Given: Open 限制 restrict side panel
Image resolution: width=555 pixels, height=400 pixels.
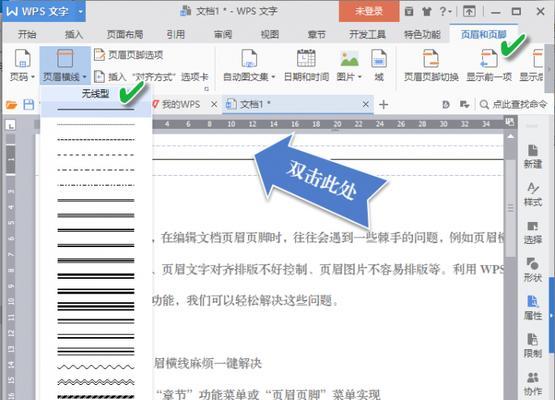Looking at the screenshot, I should (x=533, y=345).
